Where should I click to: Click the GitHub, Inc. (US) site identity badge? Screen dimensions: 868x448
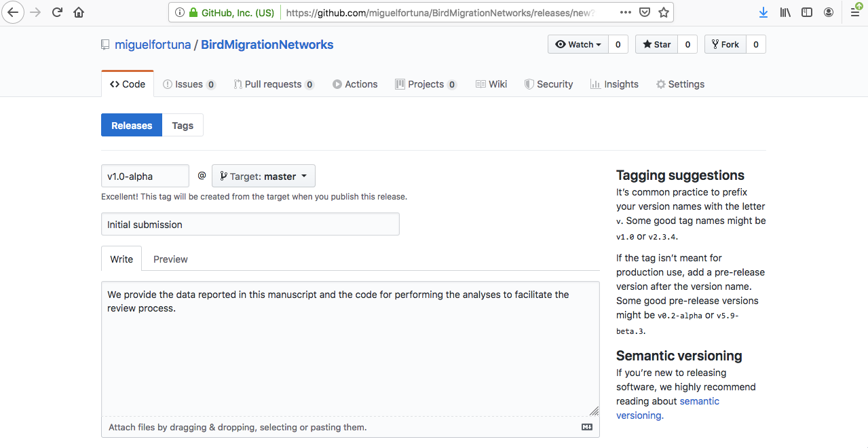231,12
